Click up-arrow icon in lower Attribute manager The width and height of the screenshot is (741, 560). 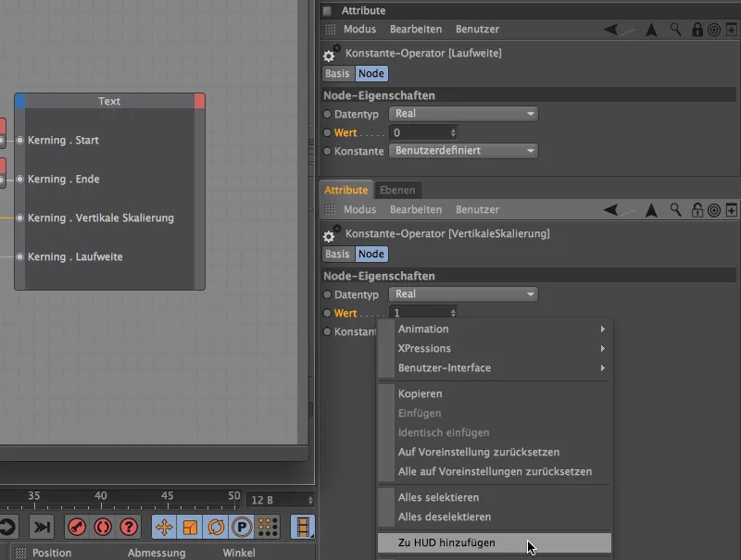[651, 209]
